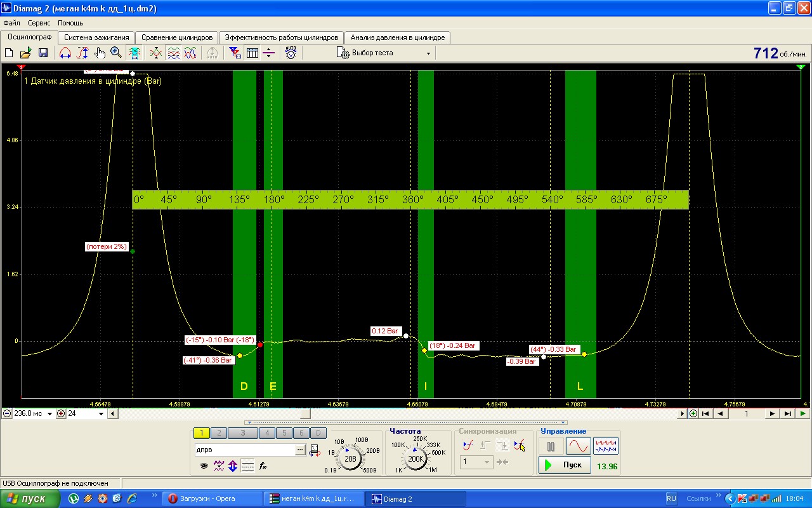Open the synchronization channel dropdown showing 1
The height and width of the screenshot is (508, 812).
pyautogui.click(x=476, y=462)
